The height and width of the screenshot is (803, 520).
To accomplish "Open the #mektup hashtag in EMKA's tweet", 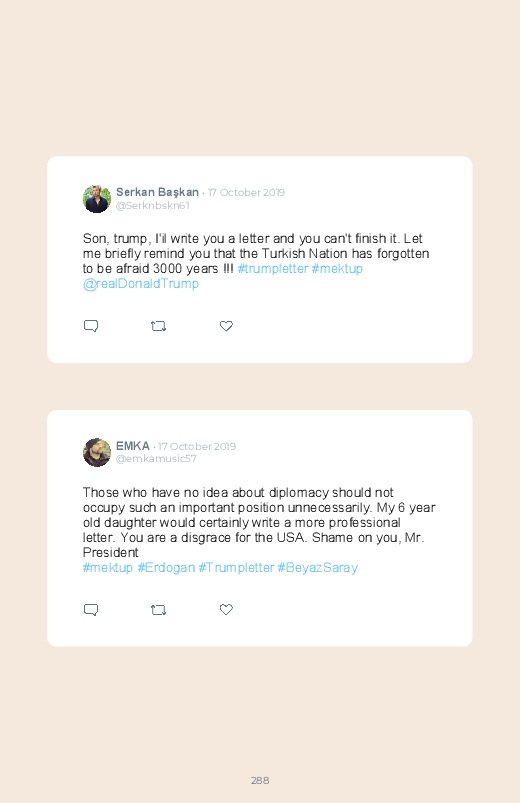I will (108, 567).
